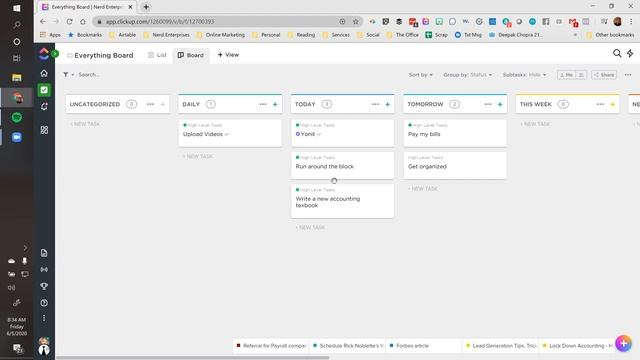Image resolution: width=640 pixels, height=360 pixels.
Task: Click New Task under Tomorrow column
Action: [423, 189]
